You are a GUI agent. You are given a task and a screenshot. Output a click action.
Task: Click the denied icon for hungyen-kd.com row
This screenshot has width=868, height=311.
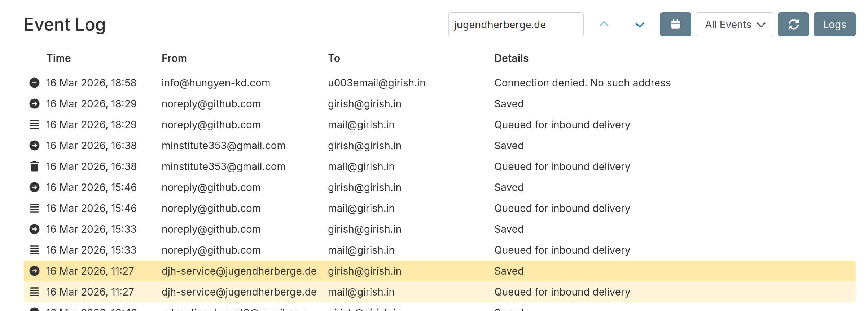[34, 83]
